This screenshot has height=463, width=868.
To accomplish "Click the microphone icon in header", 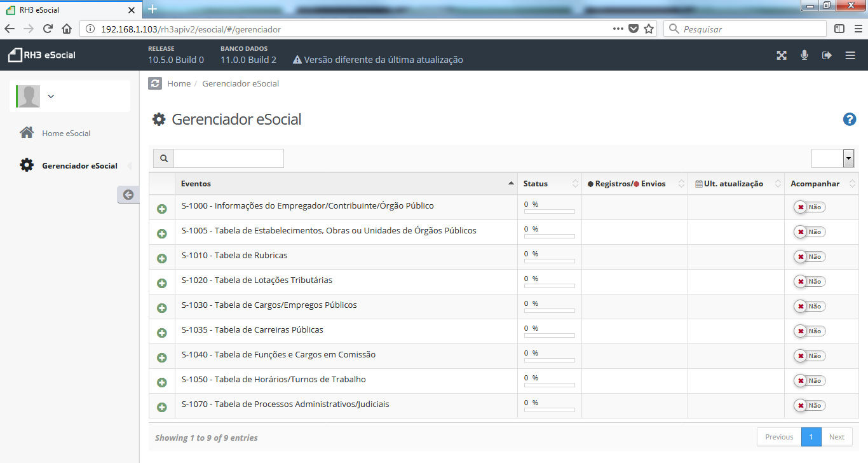I will [804, 55].
